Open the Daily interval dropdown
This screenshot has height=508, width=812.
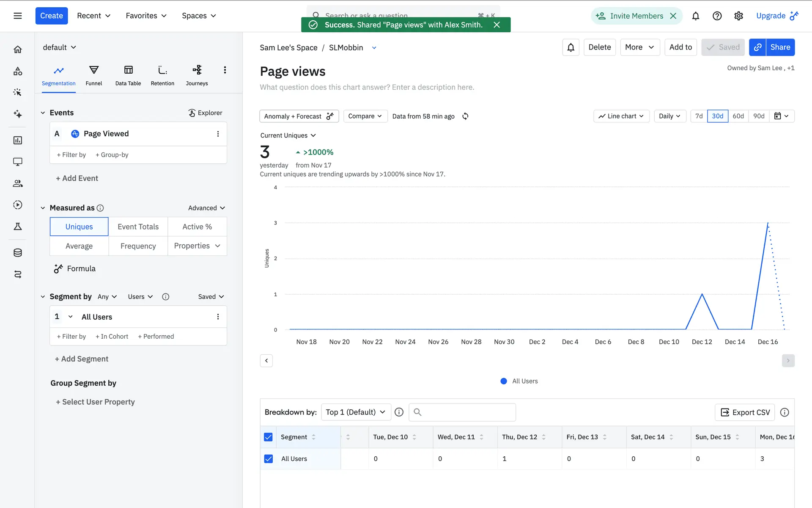(x=669, y=116)
